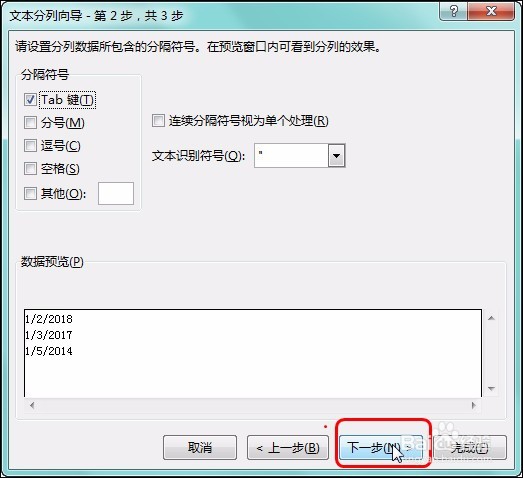Click the custom delimiter text box
This screenshot has width=523, height=478.
point(116,193)
